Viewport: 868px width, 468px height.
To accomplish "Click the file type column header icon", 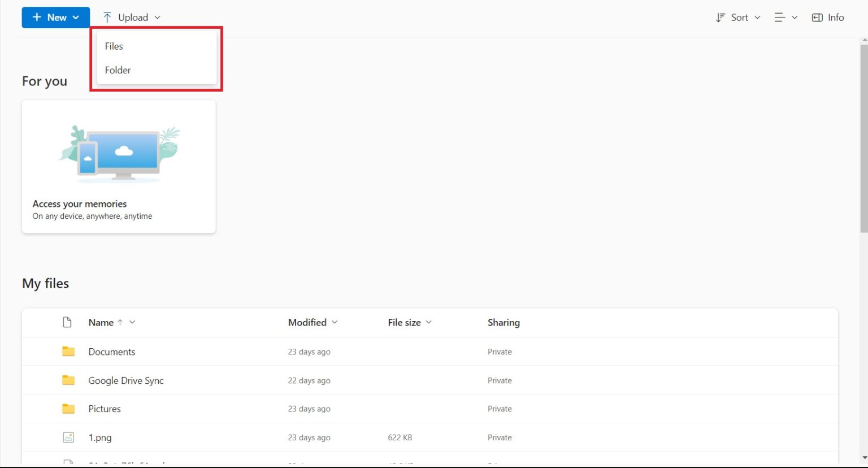I will click(x=67, y=322).
